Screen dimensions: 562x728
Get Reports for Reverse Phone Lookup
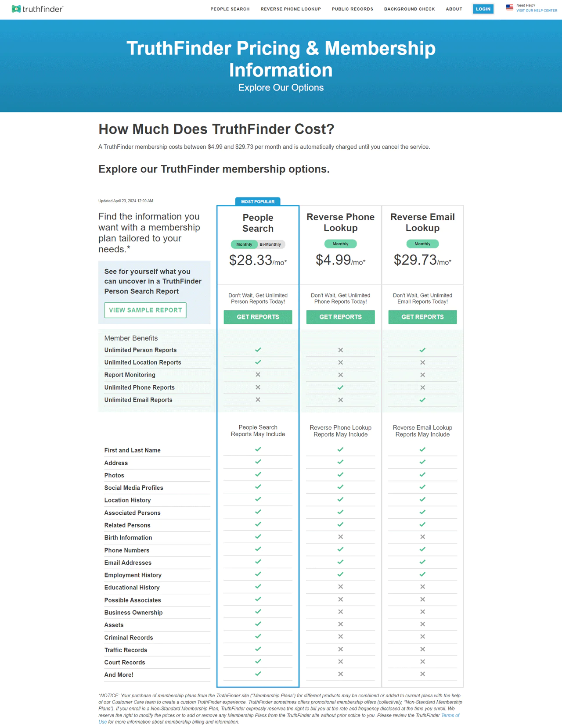(x=340, y=317)
